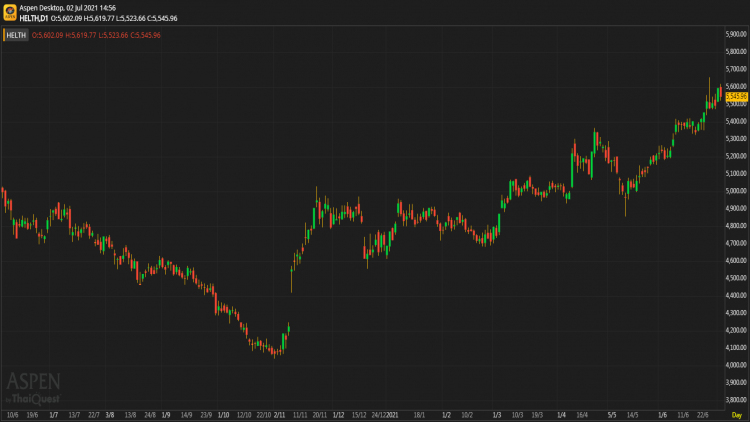Click the 19/3 date axis label
This screenshot has height=422, width=750.
537,415
